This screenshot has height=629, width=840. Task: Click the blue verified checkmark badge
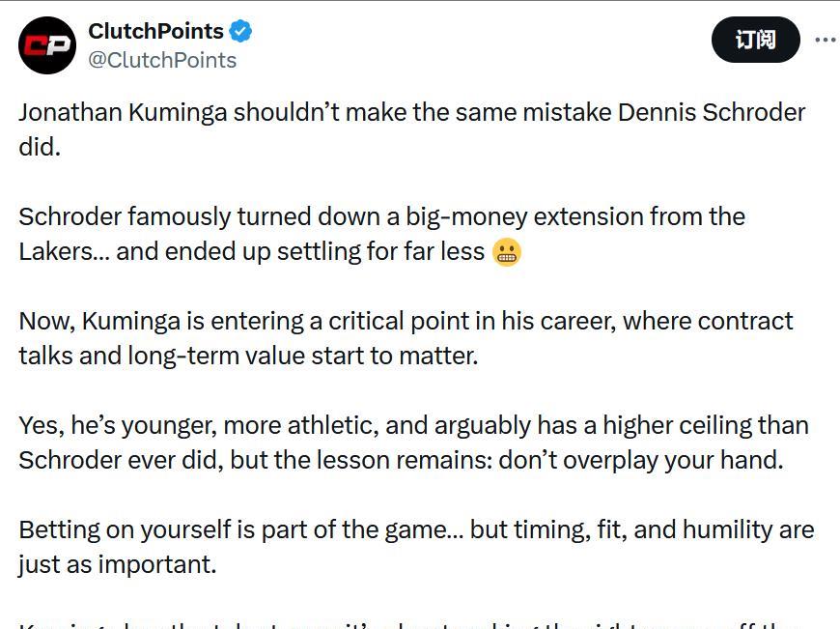click(240, 31)
